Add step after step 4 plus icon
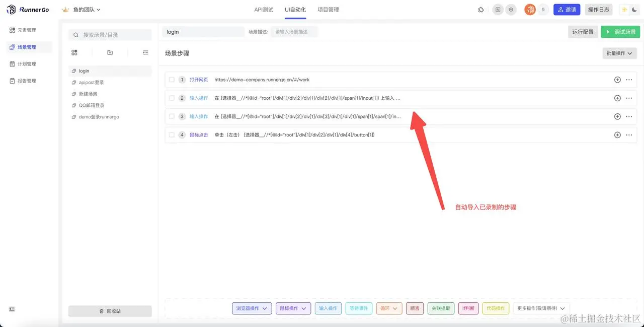 tap(617, 135)
